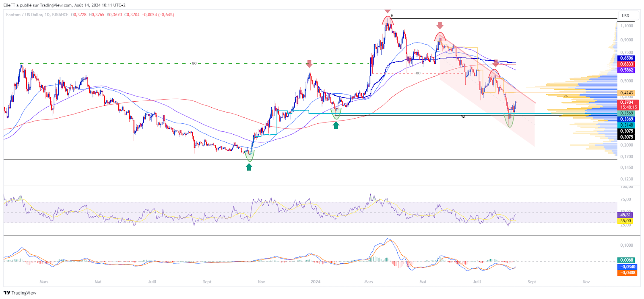Click the green 0,3569 price label
Image resolution: width=644 pixels, height=299 pixels.
tap(626, 113)
